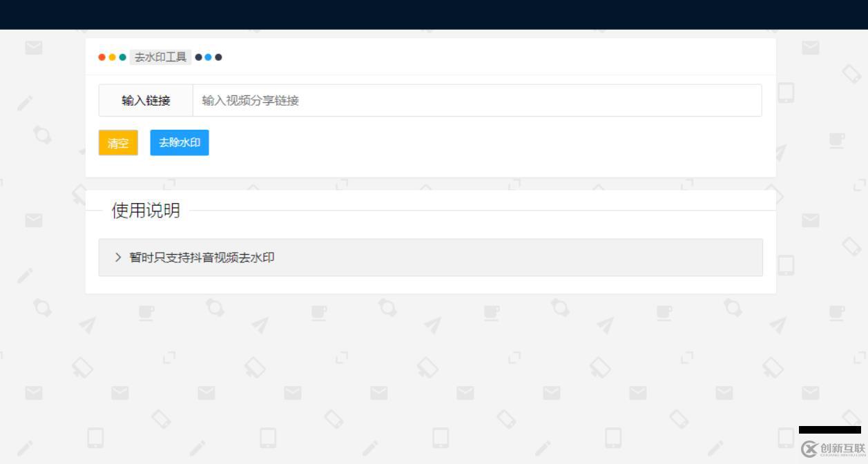Click the 使用说明 section heading
The height and width of the screenshot is (464, 868).
tap(146, 211)
